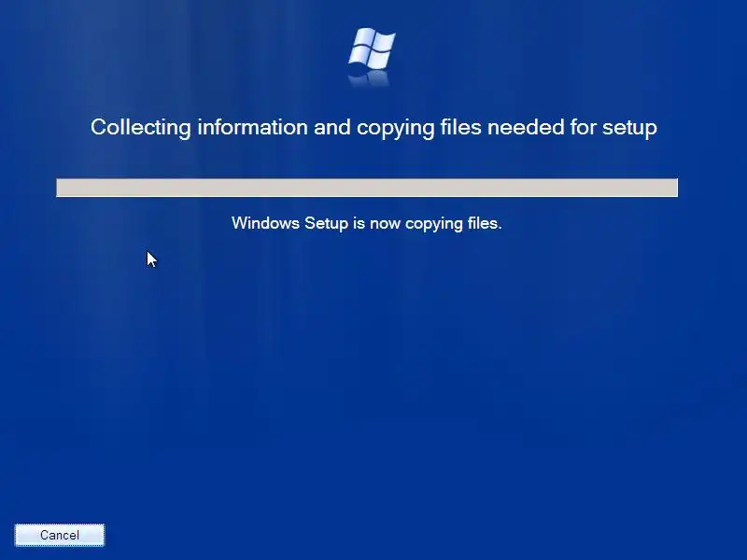This screenshot has width=747, height=560.
Task: Select the 'Collecting information and copying files' heading
Action: click(x=374, y=128)
